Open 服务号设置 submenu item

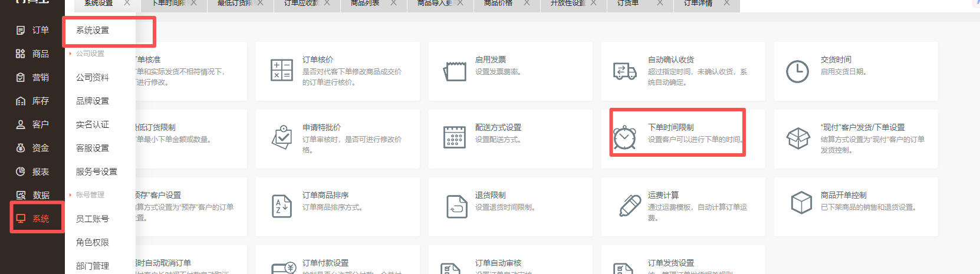click(97, 171)
